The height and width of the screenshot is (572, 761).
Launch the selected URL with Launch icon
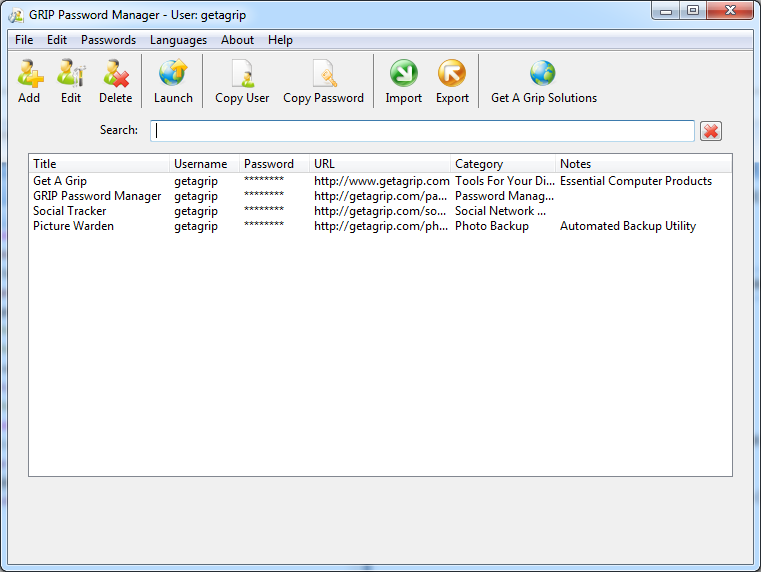click(173, 74)
